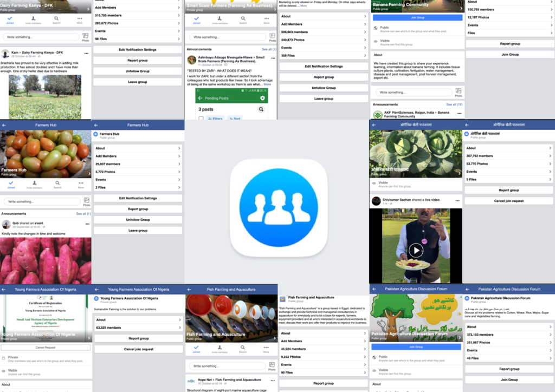Tap the More dots in Dairy Farming Kenya toolbar
Image resolution: width=555 pixels, height=392 pixels.
pos(80,20)
